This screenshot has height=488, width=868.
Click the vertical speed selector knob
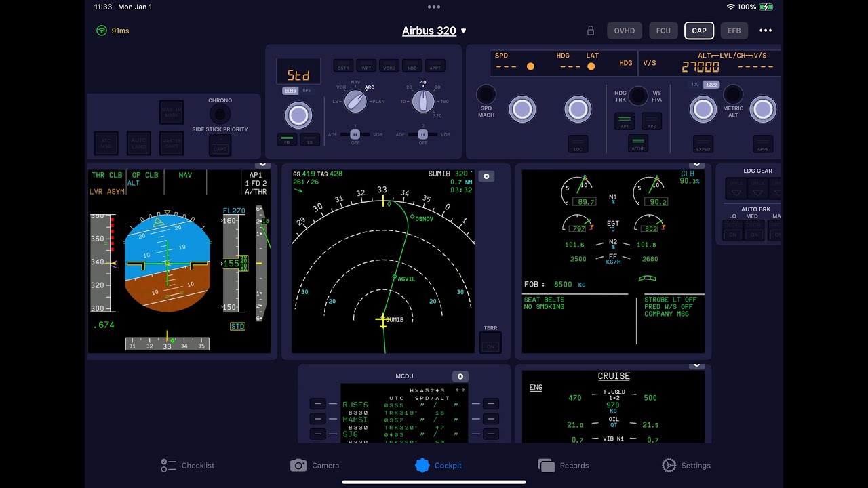click(x=763, y=109)
